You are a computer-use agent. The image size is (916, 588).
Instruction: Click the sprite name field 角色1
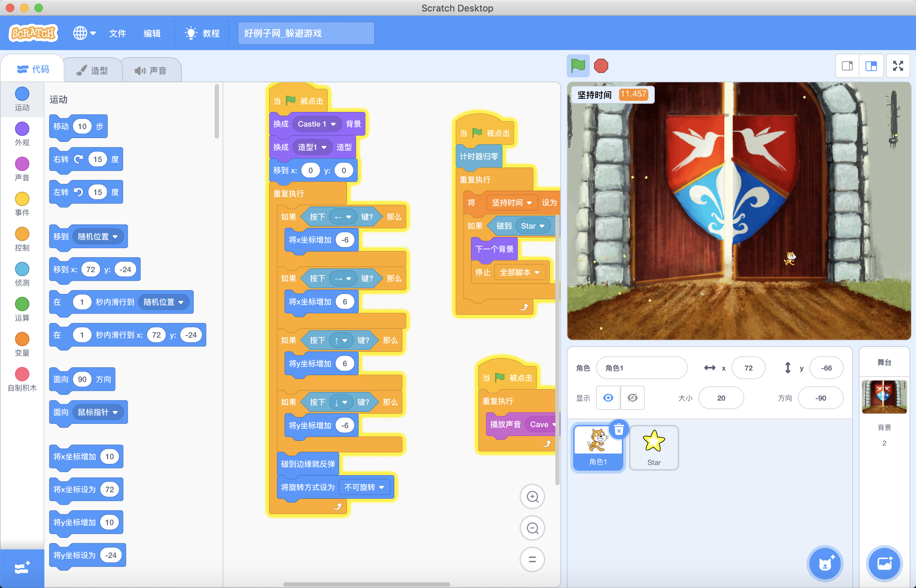(x=641, y=368)
